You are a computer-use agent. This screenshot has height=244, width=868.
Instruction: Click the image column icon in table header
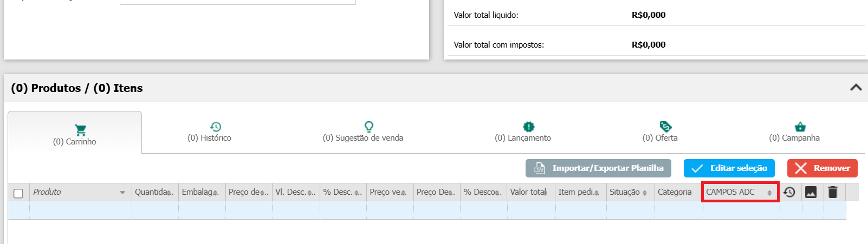click(x=811, y=192)
